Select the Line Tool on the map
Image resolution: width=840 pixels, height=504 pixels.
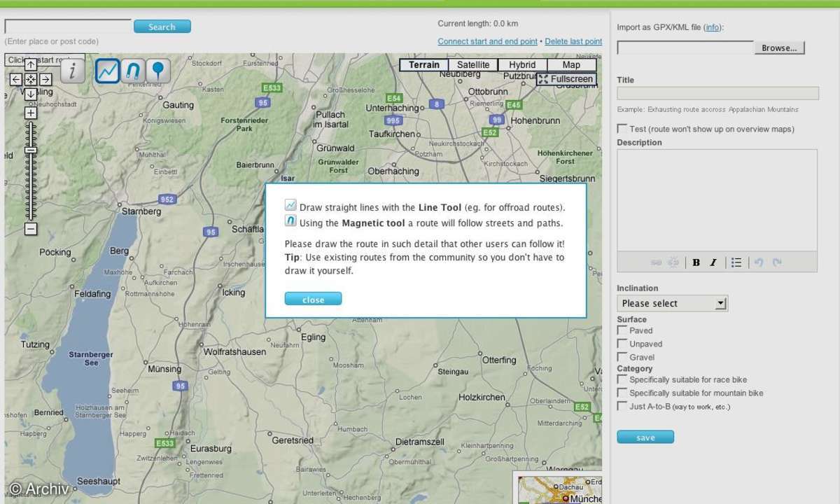click(108, 71)
